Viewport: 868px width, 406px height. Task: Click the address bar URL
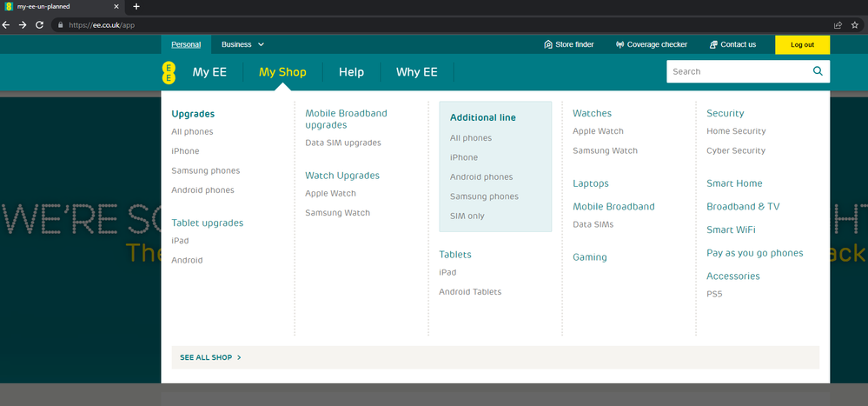102,25
